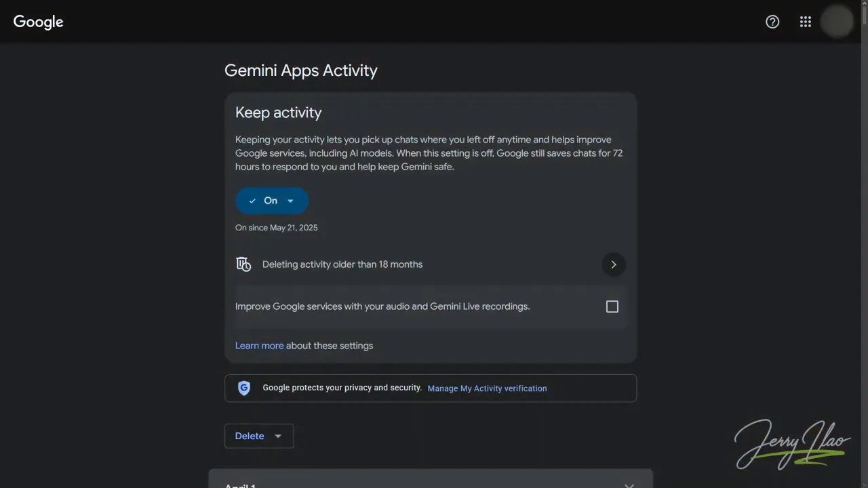Check the audio and Gemini Live recordings box

click(x=612, y=306)
